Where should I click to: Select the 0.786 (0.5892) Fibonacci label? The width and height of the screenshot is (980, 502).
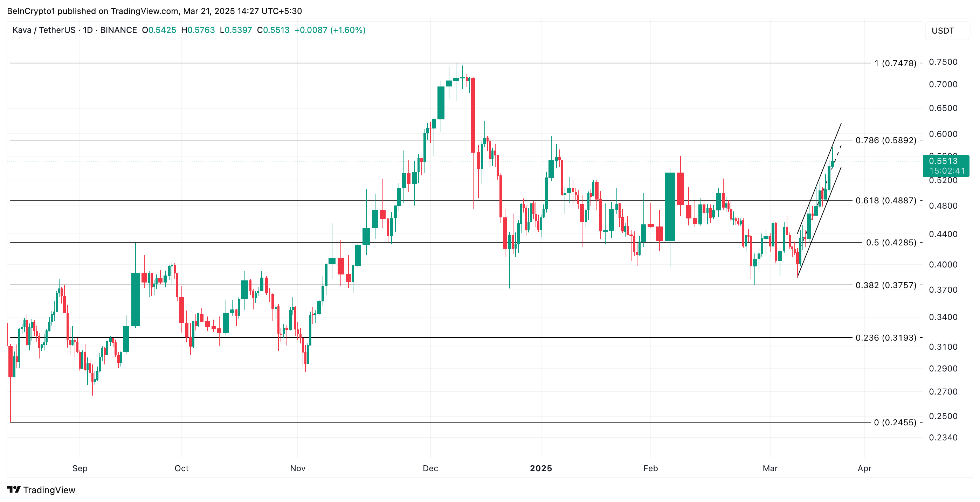886,140
